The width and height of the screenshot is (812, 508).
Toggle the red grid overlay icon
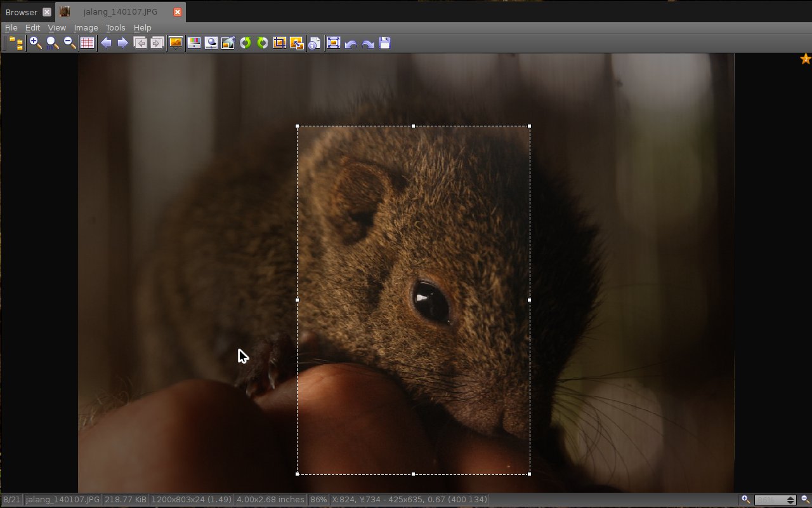(87, 43)
